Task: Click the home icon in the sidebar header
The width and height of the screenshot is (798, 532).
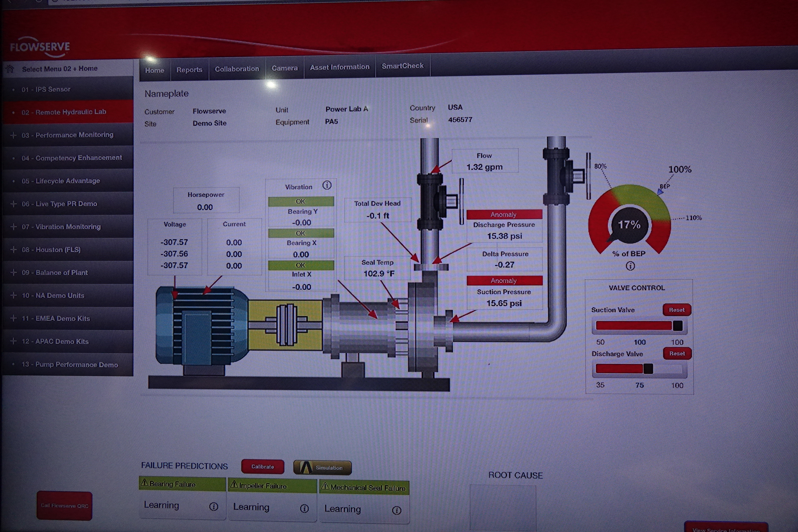Action: pyautogui.click(x=10, y=69)
